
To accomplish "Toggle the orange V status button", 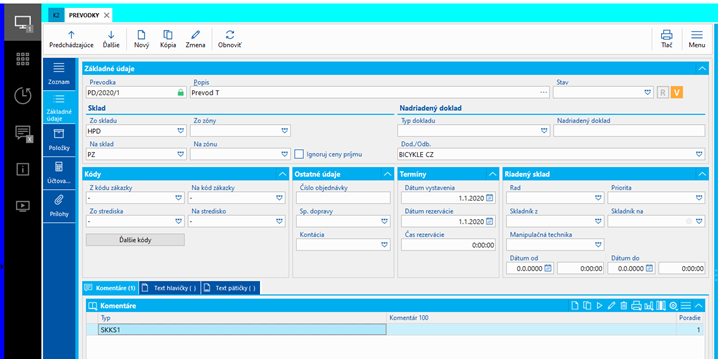I will click(676, 92).
